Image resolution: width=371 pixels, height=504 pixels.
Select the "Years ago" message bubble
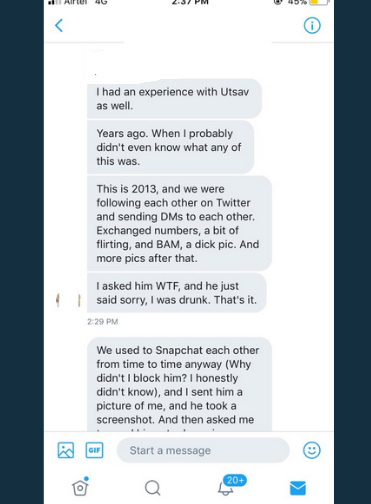coord(170,147)
